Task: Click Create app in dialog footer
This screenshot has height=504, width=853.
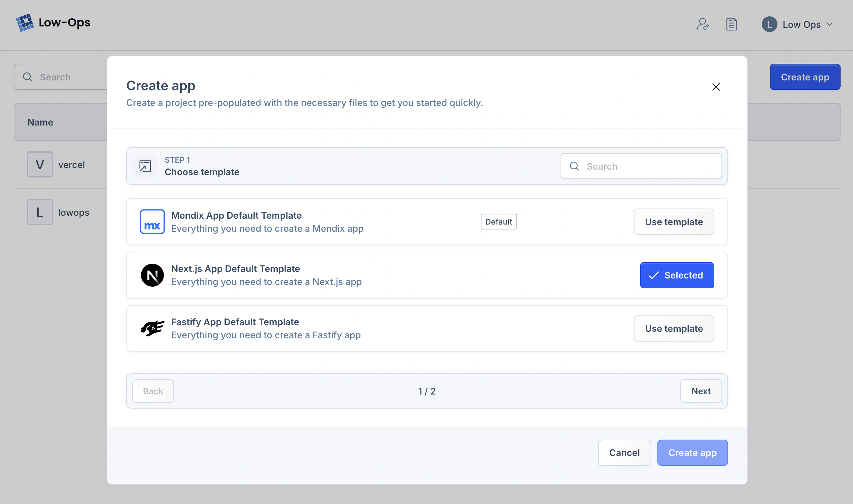Action: [692, 453]
